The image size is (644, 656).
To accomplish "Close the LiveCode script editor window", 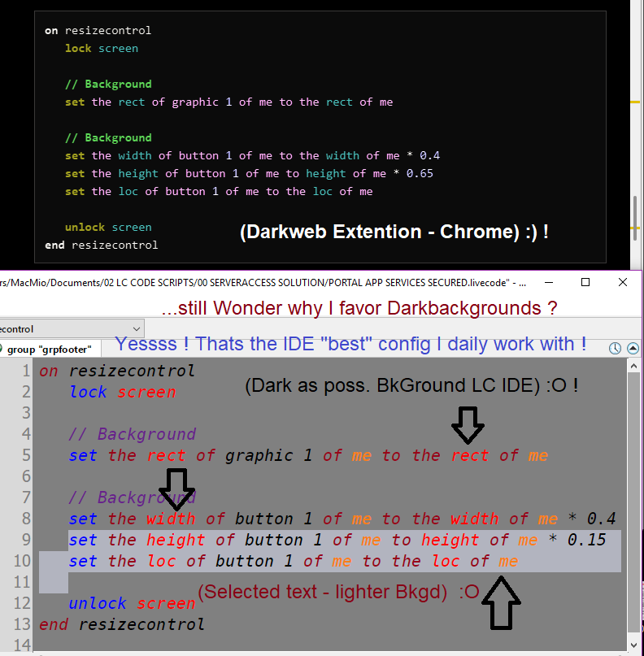I will [x=623, y=283].
